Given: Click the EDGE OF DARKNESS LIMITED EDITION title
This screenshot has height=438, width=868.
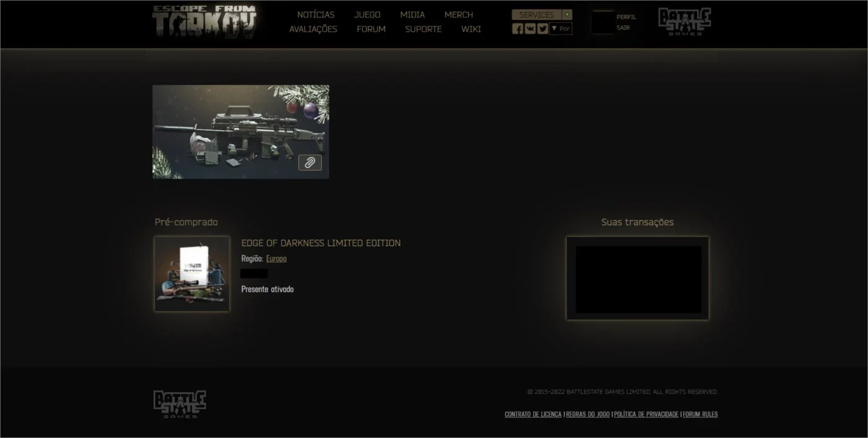Looking at the screenshot, I should [321, 243].
